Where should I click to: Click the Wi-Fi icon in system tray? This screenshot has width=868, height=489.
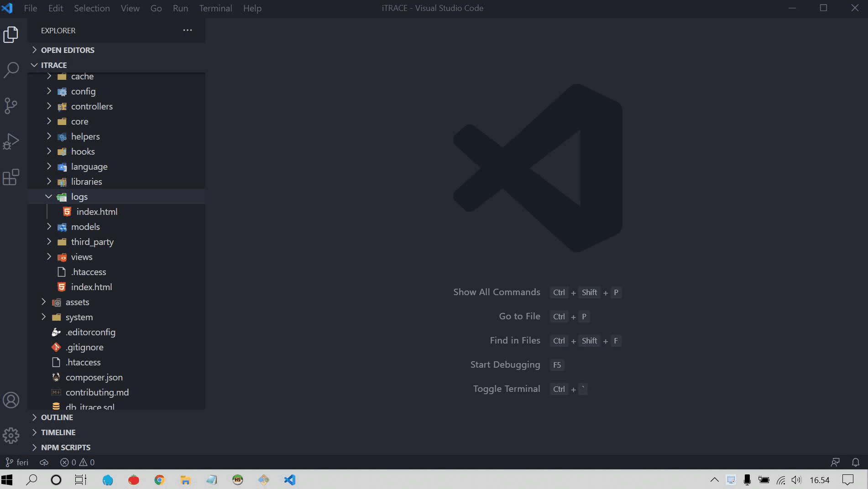pos(781,480)
